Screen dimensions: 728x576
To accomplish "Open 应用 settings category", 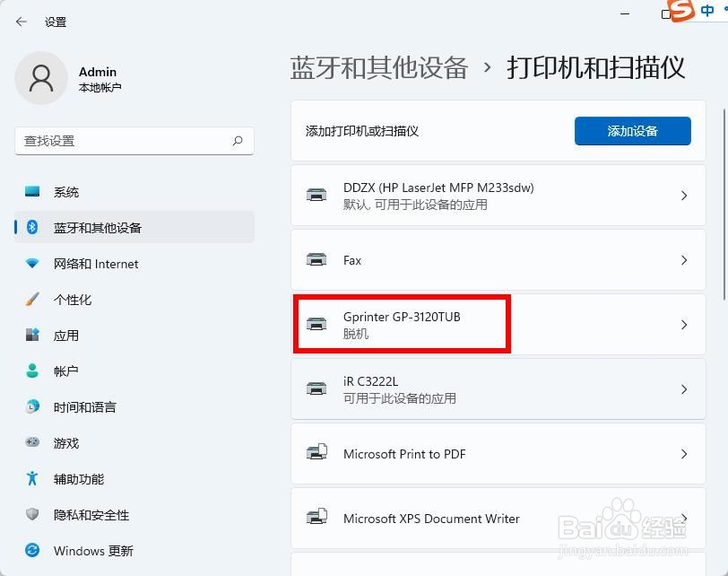I will [x=134, y=335].
